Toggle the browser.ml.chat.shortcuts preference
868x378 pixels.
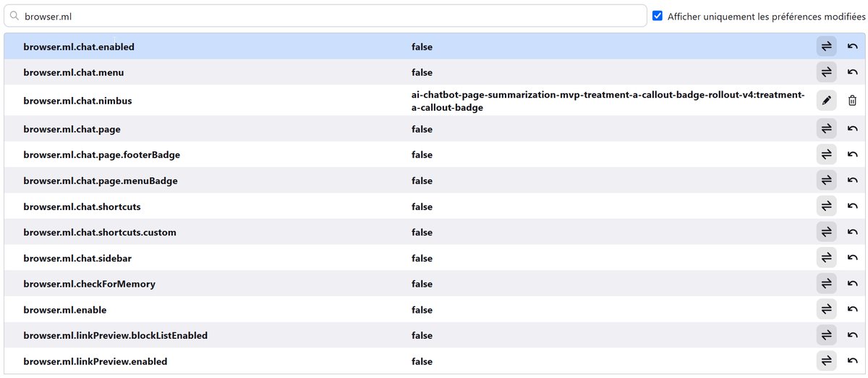(x=827, y=206)
